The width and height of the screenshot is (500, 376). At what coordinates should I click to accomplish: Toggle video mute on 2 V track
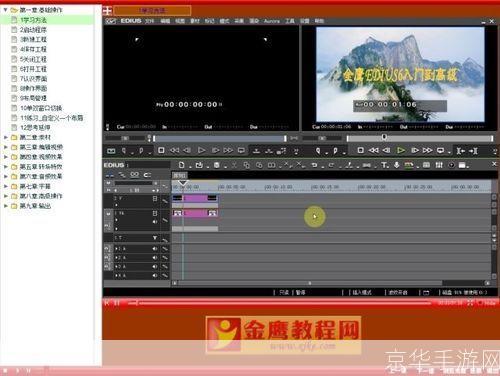155,199
